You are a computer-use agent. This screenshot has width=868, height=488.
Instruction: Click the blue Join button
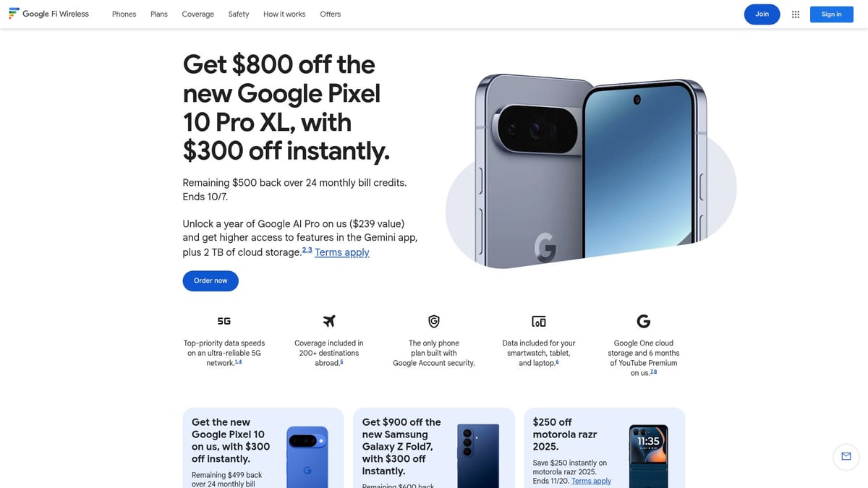coord(762,14)
